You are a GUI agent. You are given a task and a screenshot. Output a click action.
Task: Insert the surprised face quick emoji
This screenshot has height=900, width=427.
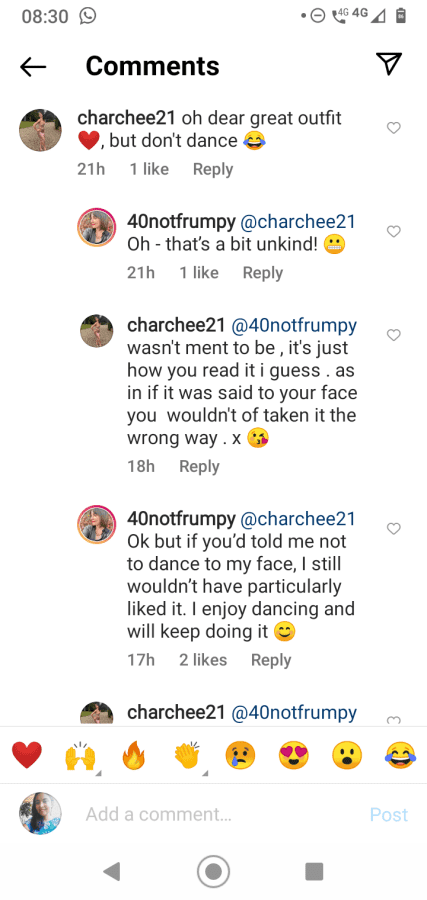(347, 755)
